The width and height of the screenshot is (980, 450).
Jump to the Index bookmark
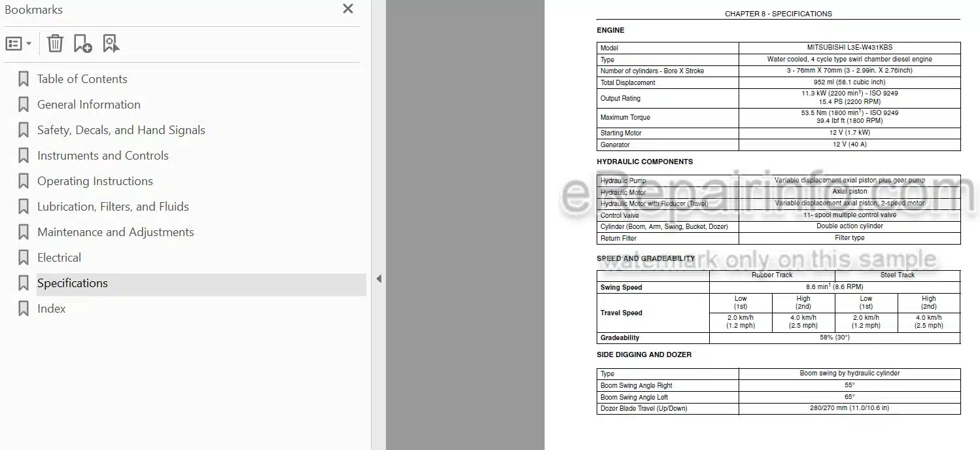(x=51, y=309)
